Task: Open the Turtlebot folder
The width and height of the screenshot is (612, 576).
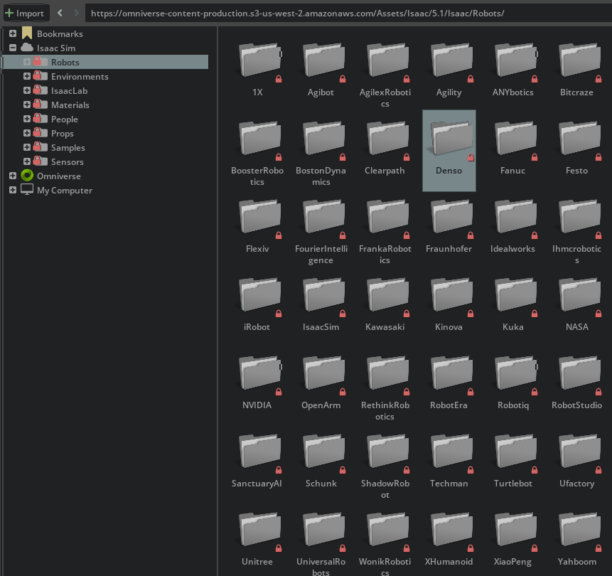Action: [x=513, y=450]
